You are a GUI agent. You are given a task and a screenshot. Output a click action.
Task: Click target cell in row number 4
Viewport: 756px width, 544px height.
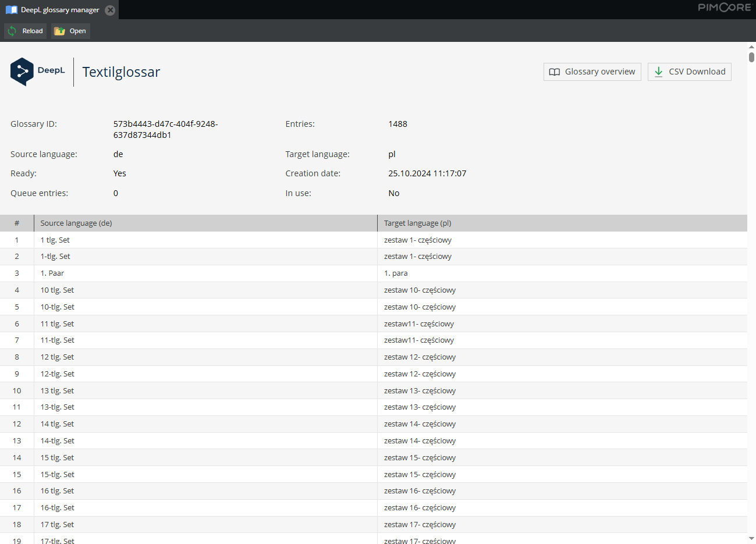[562, 290]
